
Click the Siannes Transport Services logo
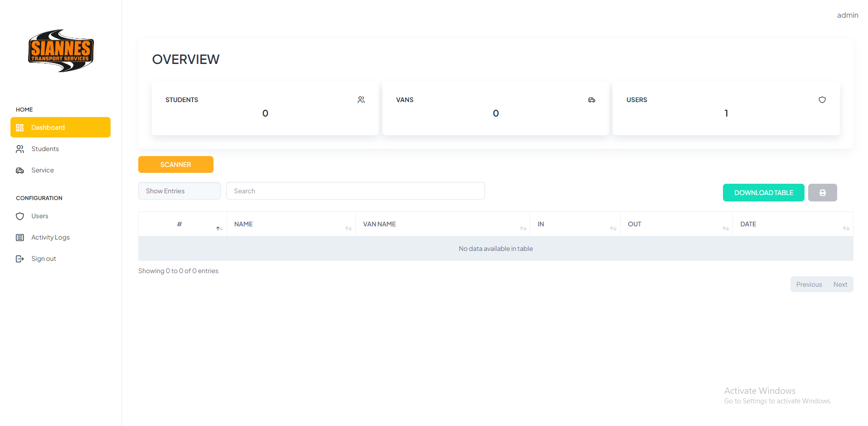click(x=61, y=51)
